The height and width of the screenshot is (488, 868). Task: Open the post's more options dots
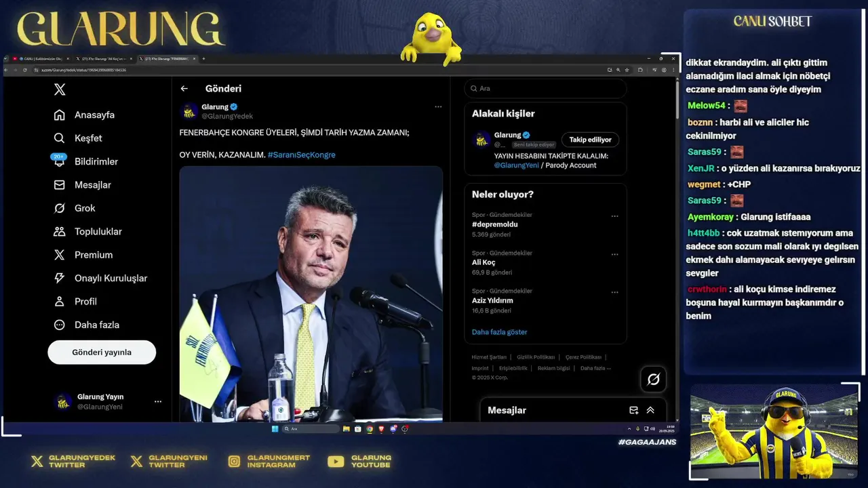(438, 106)
